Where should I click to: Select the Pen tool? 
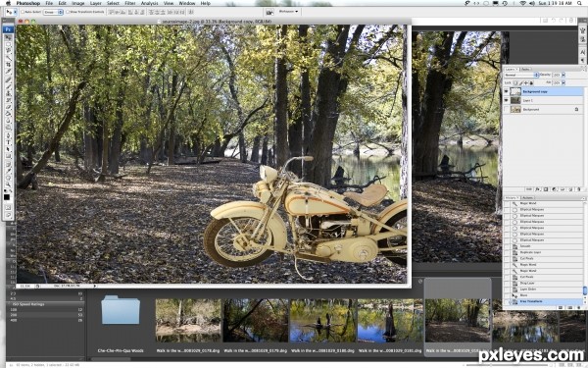pos(8,136)
